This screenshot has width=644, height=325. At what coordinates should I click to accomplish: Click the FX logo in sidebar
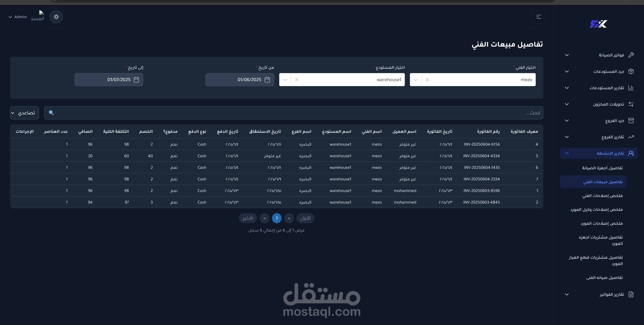[598, 24]
